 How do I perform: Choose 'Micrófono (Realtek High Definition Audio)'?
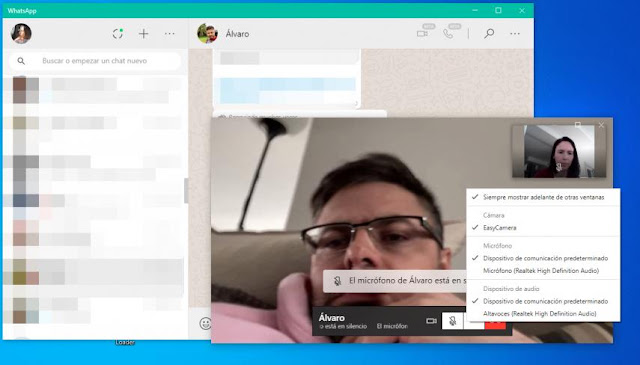click(x=543, y=271)
